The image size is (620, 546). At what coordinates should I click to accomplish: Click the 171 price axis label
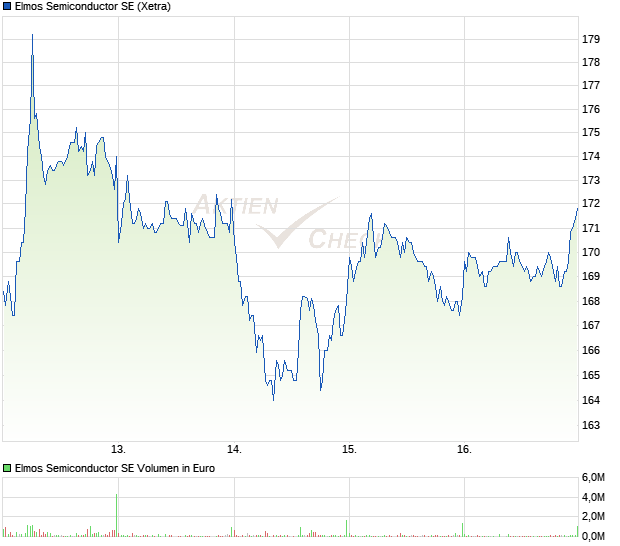click(x=591, y=228)
